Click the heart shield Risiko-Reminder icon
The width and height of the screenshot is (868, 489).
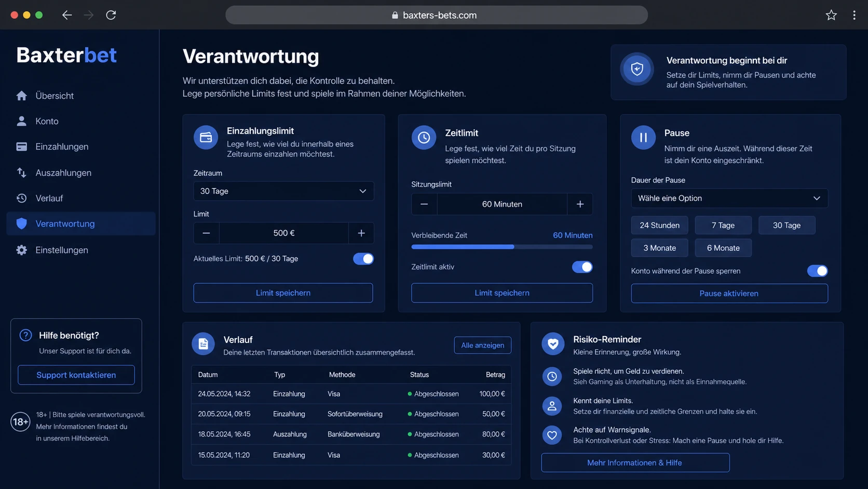[x=553, y=344]
